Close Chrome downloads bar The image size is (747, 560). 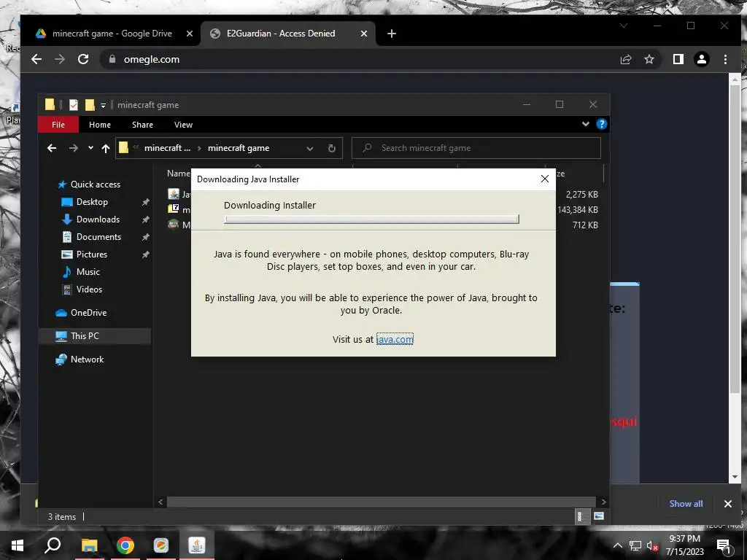(x=727, y=503)
